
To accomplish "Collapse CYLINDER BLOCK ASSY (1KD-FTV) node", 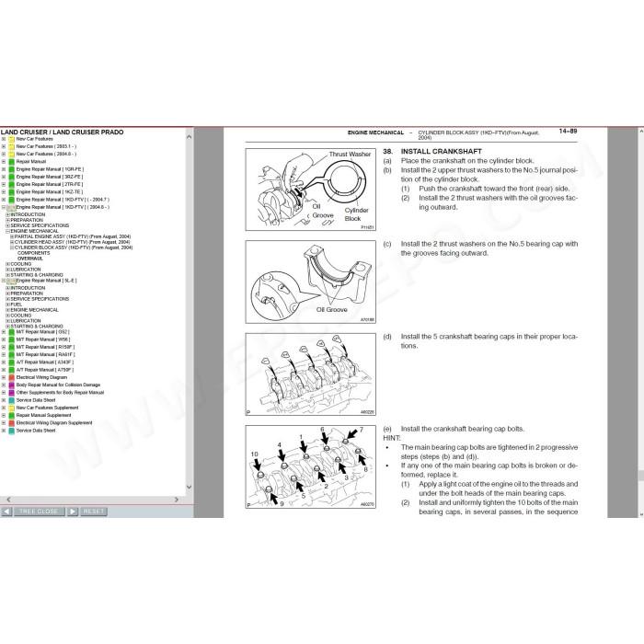I will [12, 247].
